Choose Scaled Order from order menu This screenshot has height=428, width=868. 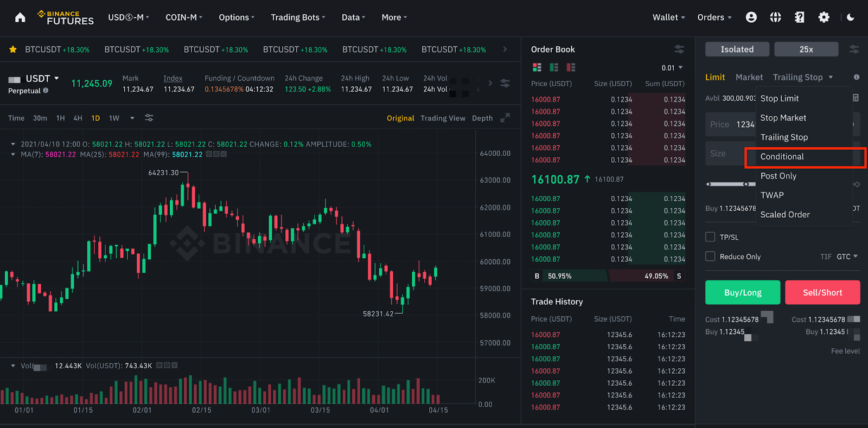pos(804,214)
